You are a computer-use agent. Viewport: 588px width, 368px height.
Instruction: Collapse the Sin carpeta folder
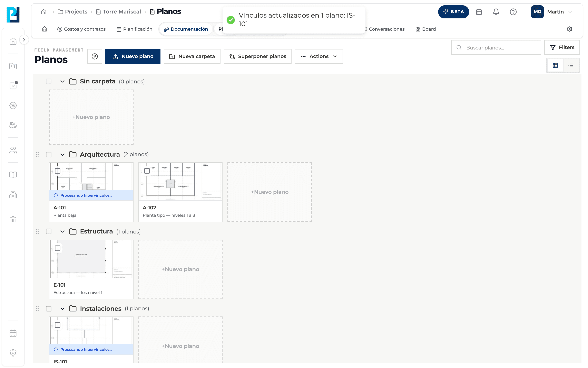coord(62,81)
